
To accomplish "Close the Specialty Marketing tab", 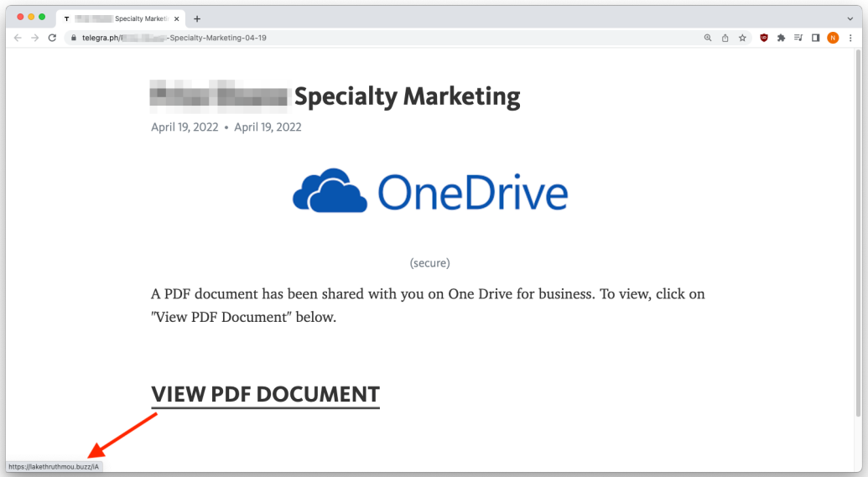I will [177, 18].
